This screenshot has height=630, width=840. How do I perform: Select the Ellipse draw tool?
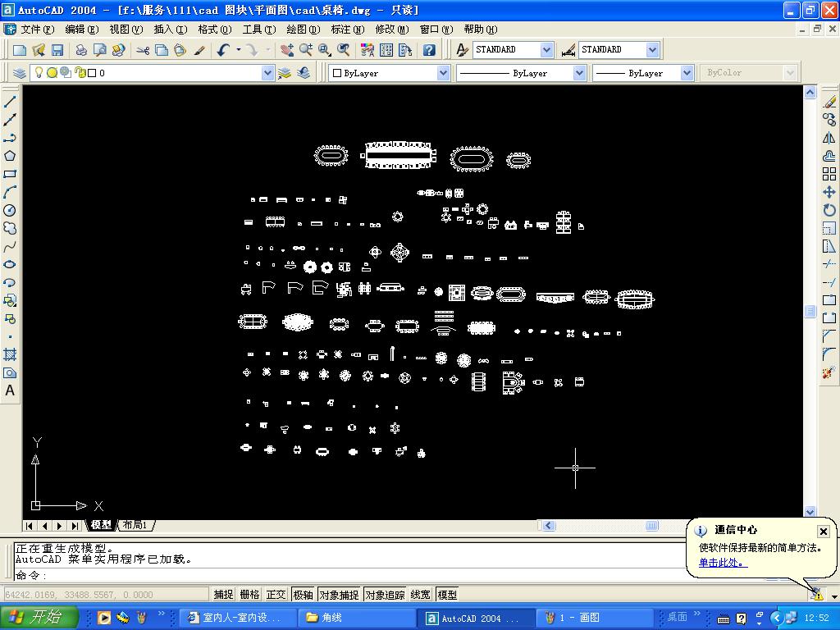[10, 265]
